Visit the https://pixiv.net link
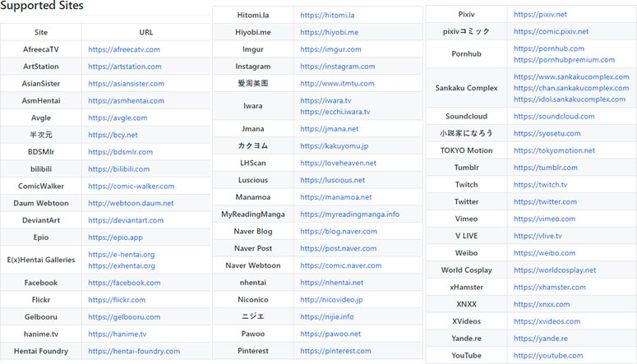Image resolution: width=637 pixels, height=364 pixels. 540,14
